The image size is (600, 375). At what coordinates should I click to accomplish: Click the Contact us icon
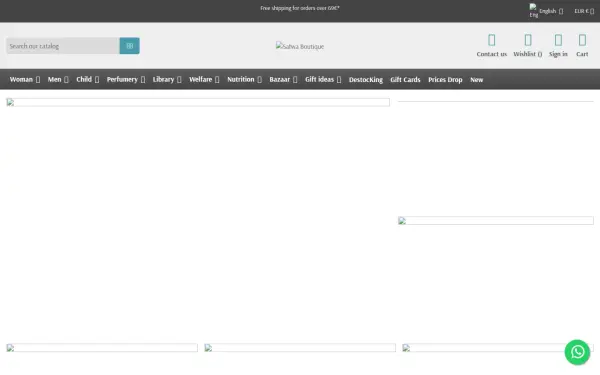pos(492,40)
